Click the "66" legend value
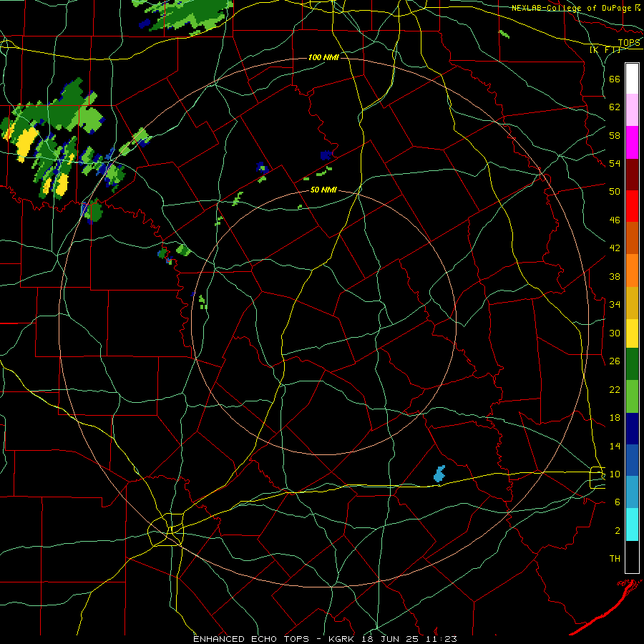644x644 pixels. 615,79
